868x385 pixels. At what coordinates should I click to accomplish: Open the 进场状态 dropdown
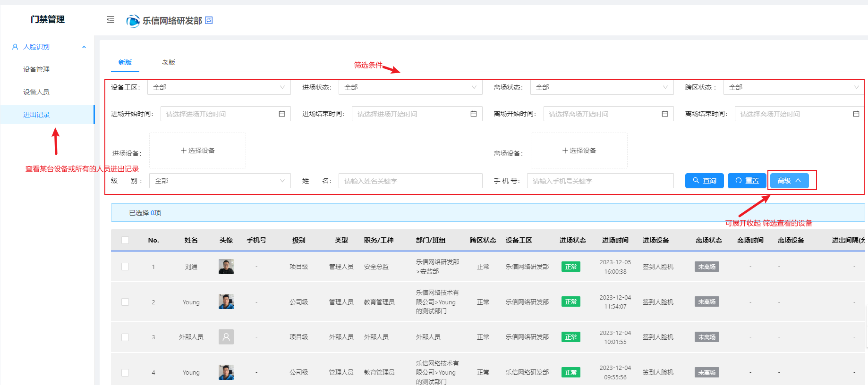410,87
